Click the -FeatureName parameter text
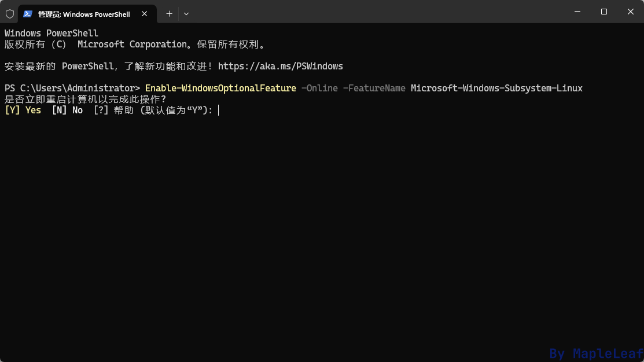The height and width of the screenshot is (362, 644). tap(374, 88)
